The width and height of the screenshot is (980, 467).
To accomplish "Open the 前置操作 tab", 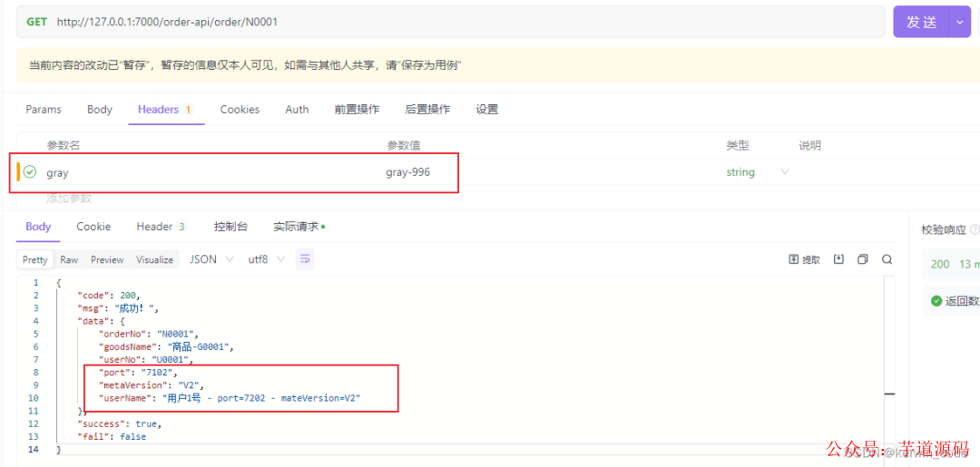I will (357, 109).
